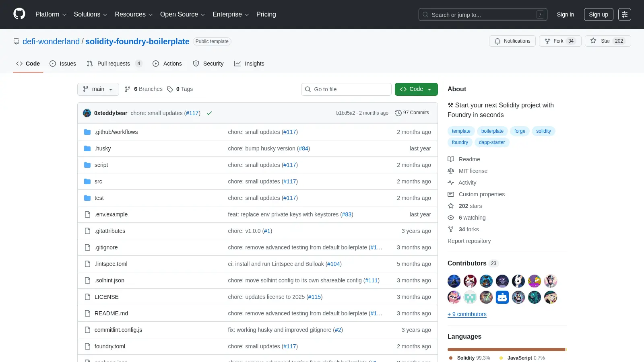
Task: Focus the Go to file search box
Action: pos(346,89)
